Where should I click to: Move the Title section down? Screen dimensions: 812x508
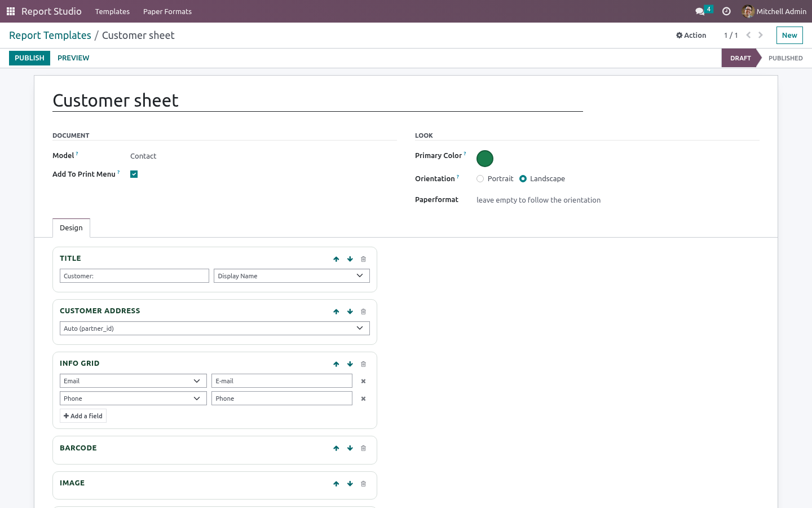coord(350,259)
